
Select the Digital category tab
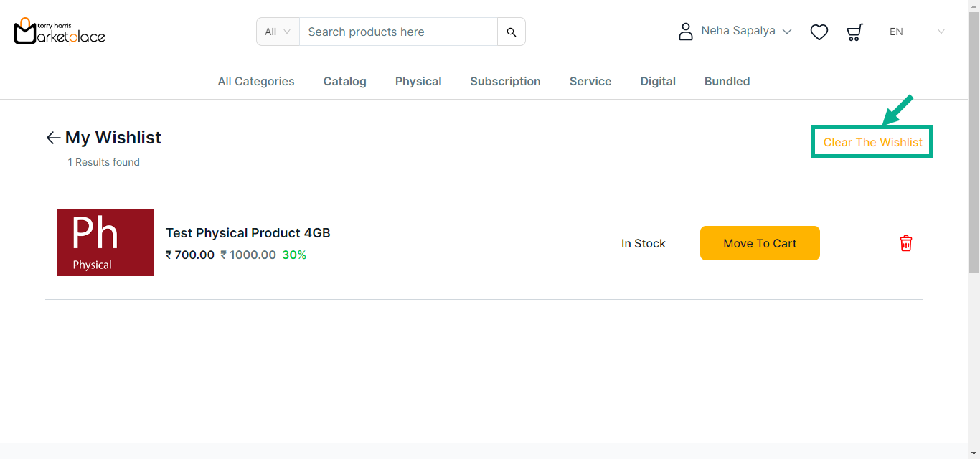(658, 82)
